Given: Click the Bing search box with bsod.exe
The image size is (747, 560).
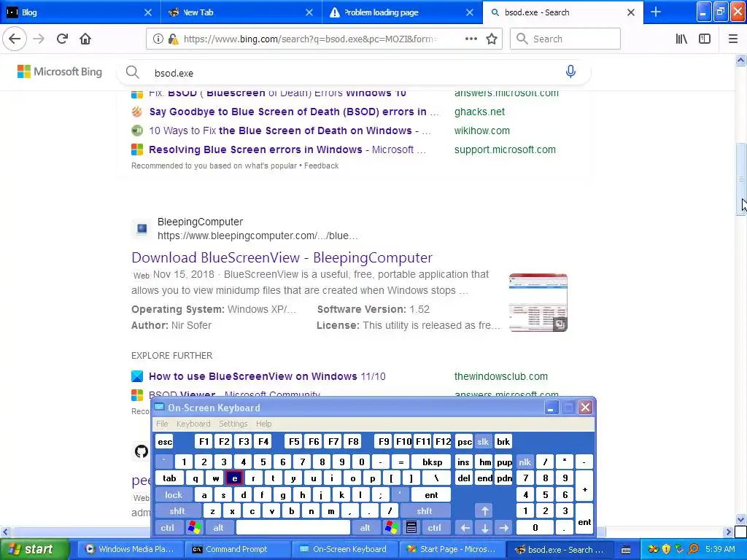Looking at the screenshot, I should pyautogui.click(x=352, y=73).
